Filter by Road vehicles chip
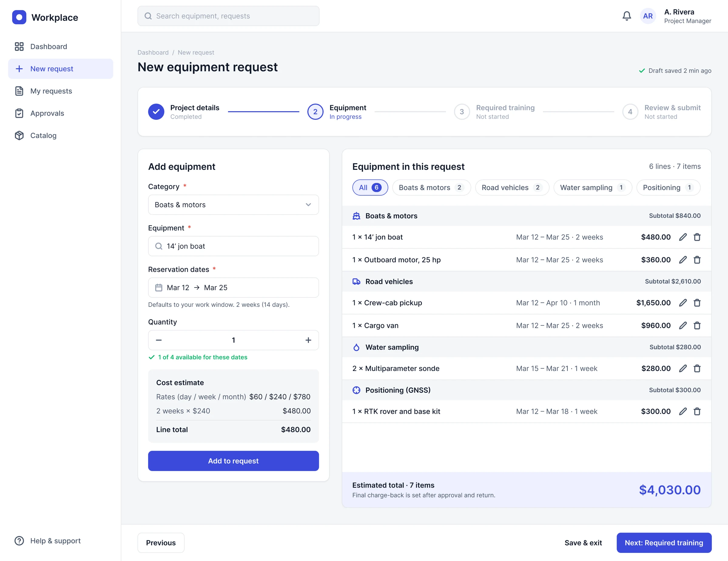The width and height of the screenshot is (728, 561). coord(512,187)
